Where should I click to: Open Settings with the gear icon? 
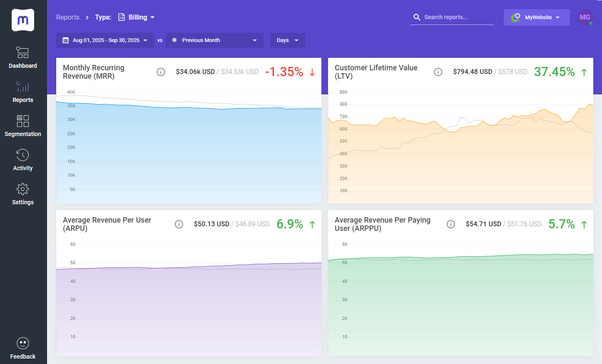(23, 189)
